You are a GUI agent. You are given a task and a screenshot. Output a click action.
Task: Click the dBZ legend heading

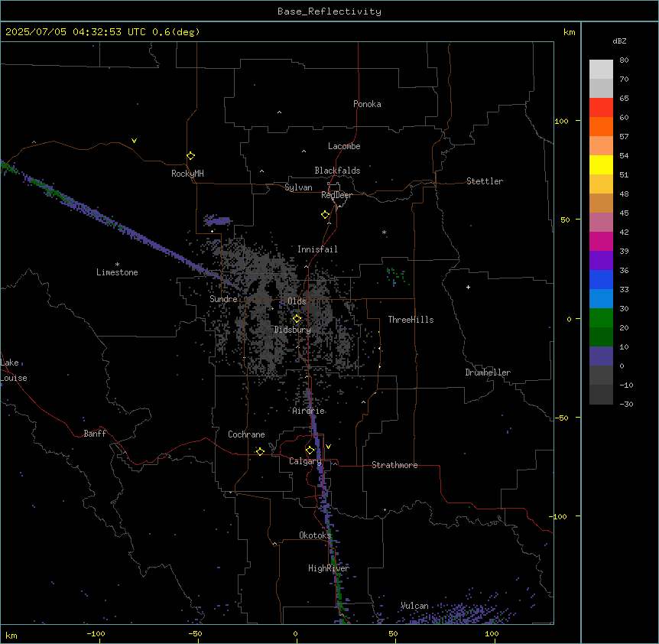point(619,41)
